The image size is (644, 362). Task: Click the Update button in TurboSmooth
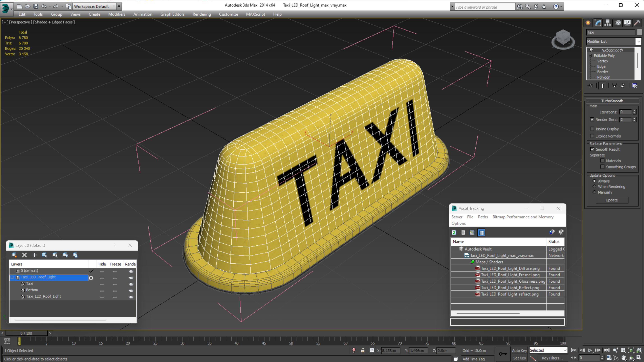[x=612, y=200]
